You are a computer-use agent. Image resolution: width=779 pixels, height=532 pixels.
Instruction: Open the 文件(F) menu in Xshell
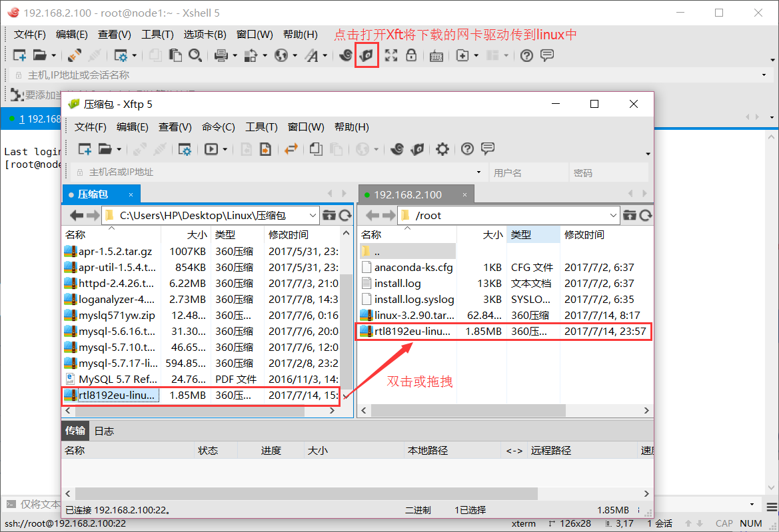[30, 34]
